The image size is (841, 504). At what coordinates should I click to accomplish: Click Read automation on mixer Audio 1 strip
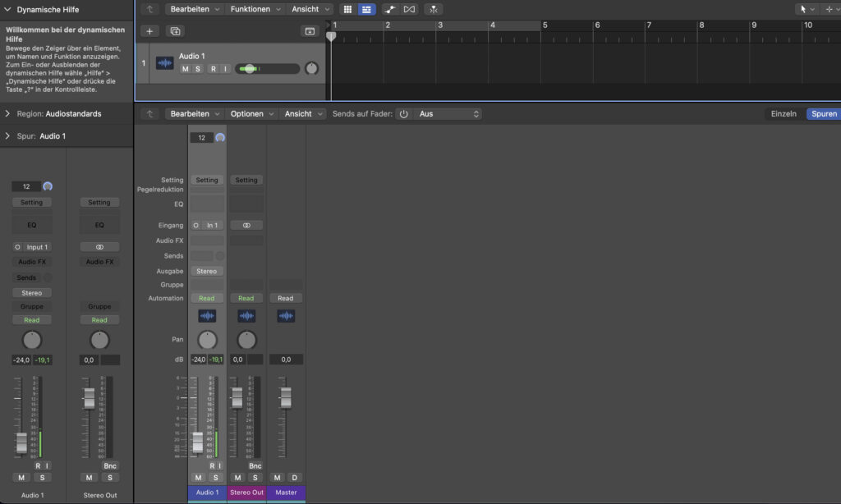click(207, 298)
